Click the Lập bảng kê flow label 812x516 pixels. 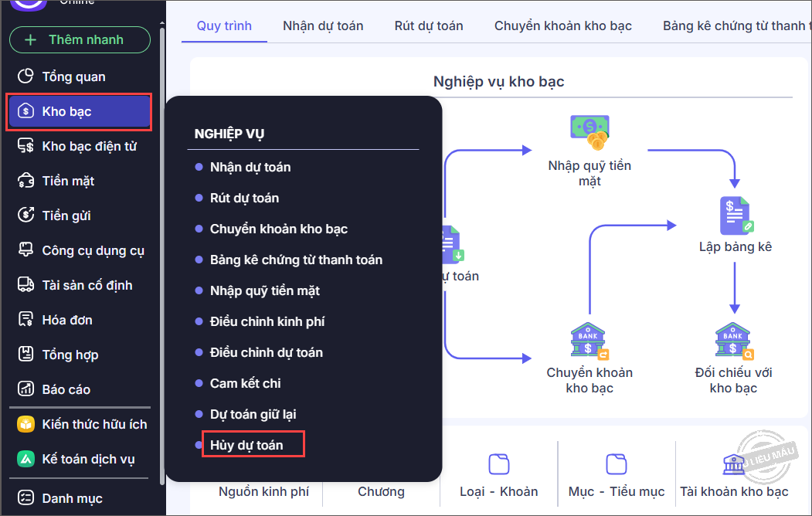[736, 247]
